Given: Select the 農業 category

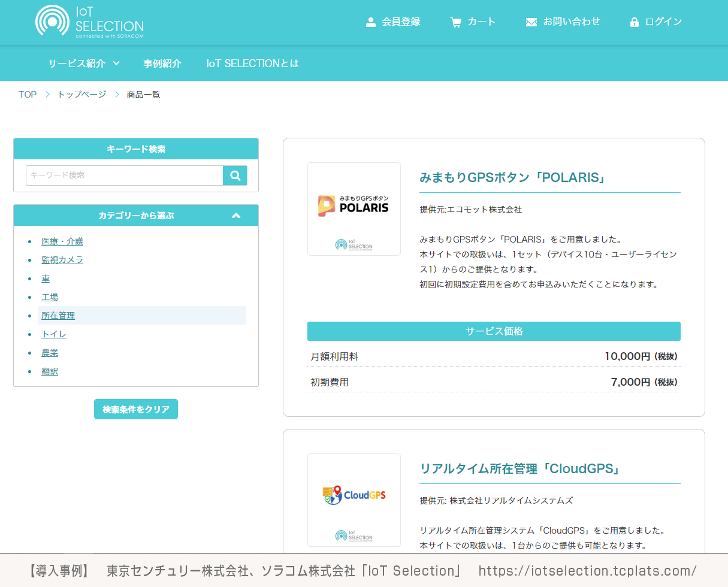Looking at the screenshot, I should tap(50, 353).
